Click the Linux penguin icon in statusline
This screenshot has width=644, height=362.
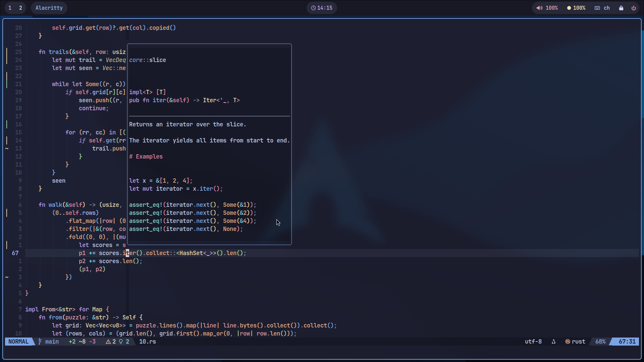pos(553,342)
